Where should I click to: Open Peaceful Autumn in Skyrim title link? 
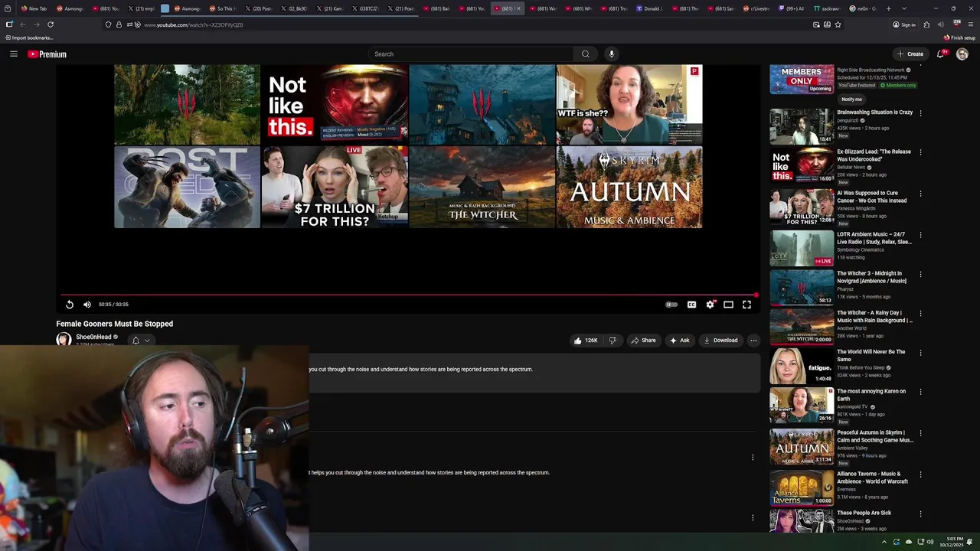pyautogui.click(x=875, y=436)
